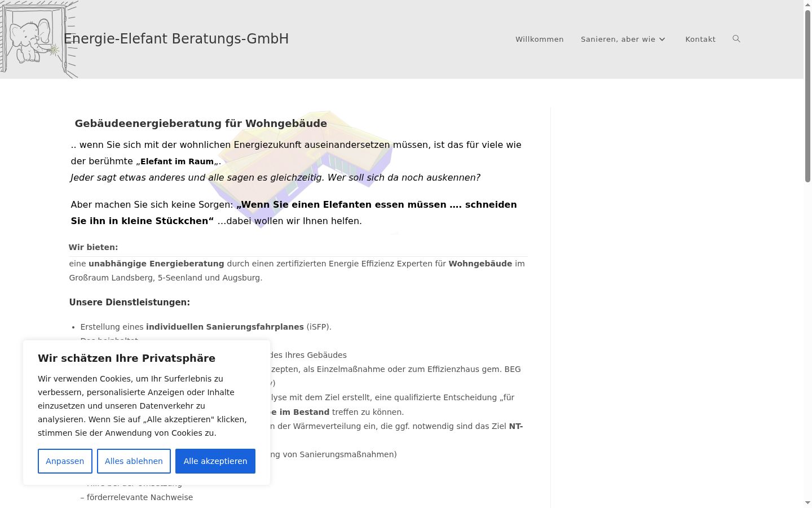Expand the Sanieren, aber wie chevron
812x508 pixels.
tap(662, 39)
